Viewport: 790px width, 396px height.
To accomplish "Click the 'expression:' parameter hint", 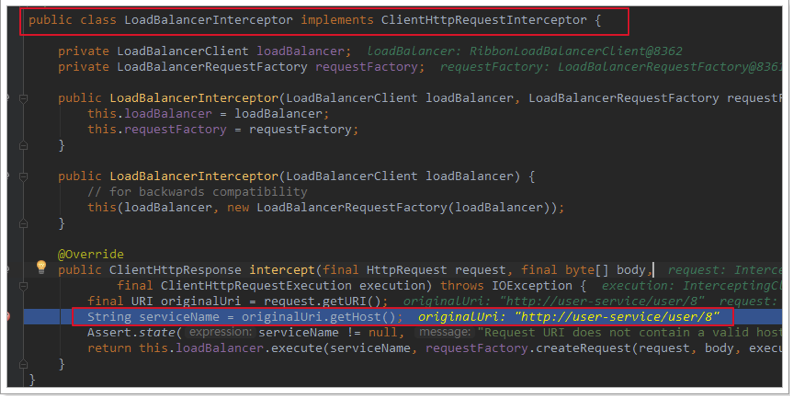I will tap(220, 332).
